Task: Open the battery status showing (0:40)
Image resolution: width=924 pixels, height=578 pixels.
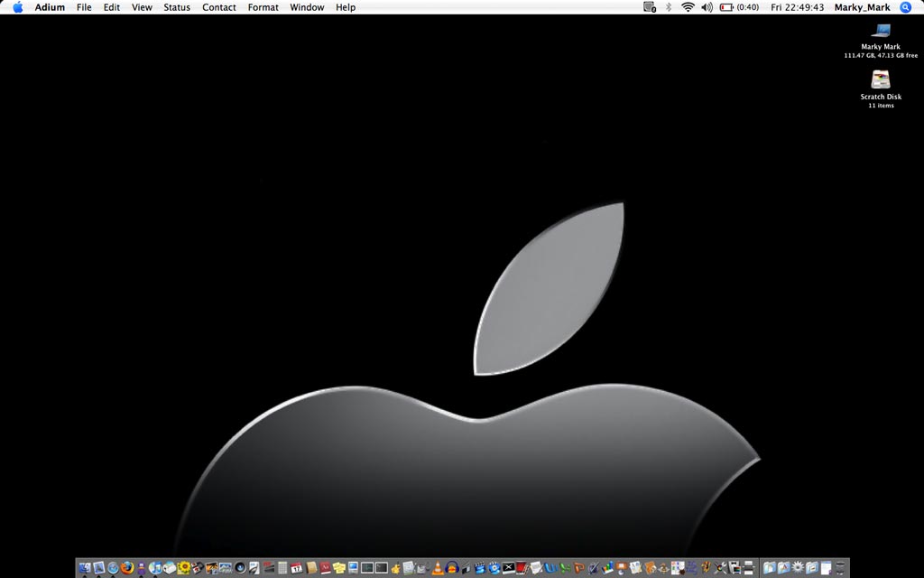Action: click(x=740, y=7)
